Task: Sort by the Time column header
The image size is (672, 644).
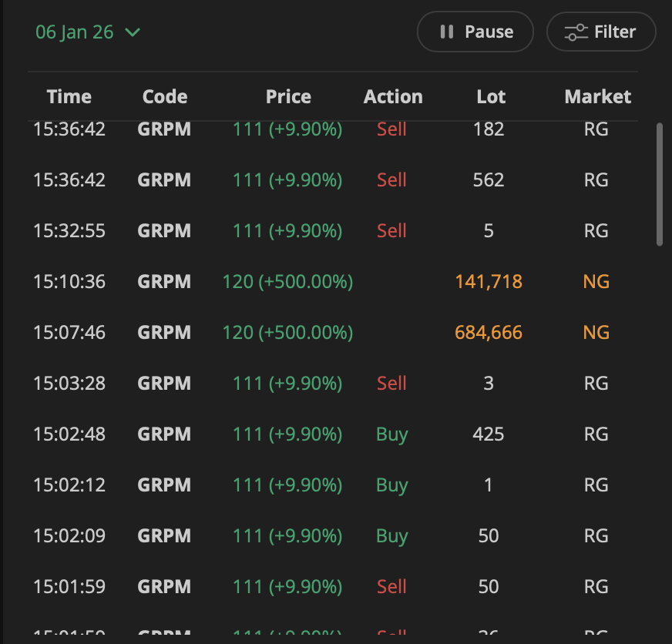Action: [69, 96]
